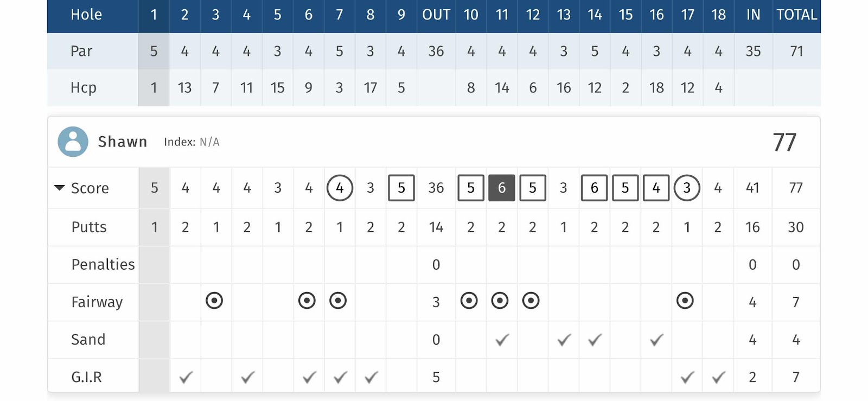Toggle G.I.R checkmark on hole 18

[x=718, y=377]
